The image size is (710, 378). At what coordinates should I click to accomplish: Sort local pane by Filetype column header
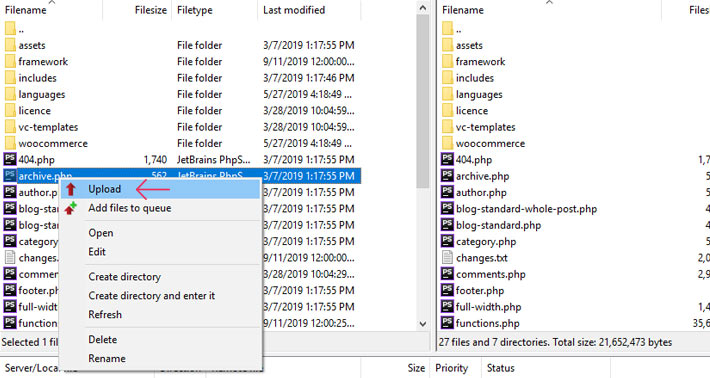[215, 10]
